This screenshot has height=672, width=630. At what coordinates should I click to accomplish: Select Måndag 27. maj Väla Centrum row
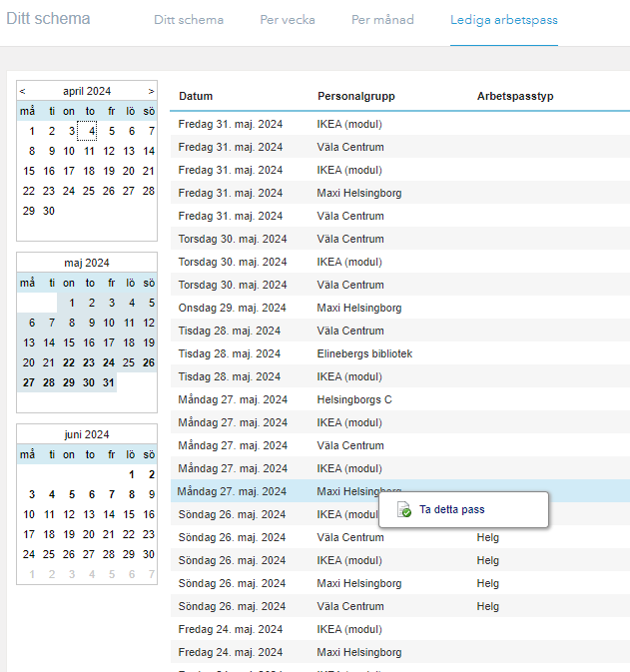[400, 445]
